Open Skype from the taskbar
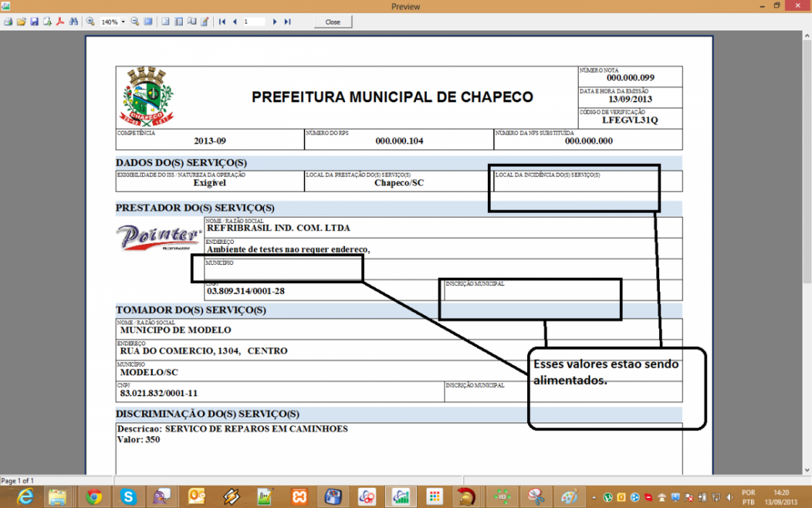 pos(128,496)
